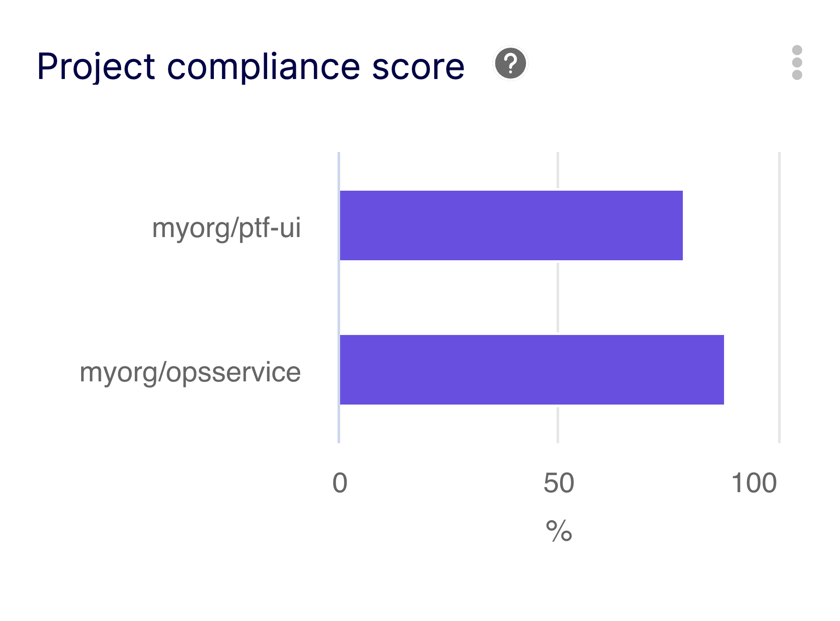Click the Project compliance score title
This screenshot has height=621, width=840.
250,66
